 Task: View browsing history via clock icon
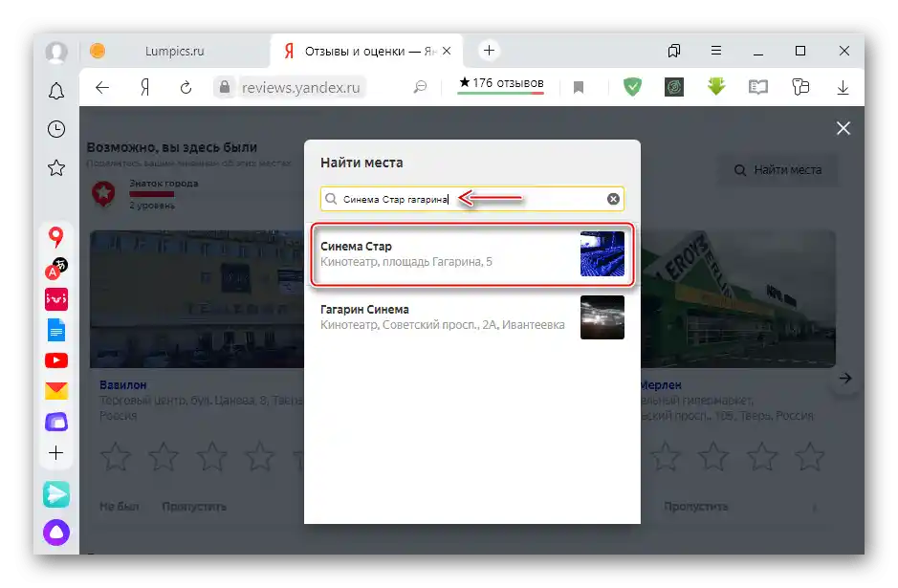[55, 128]
